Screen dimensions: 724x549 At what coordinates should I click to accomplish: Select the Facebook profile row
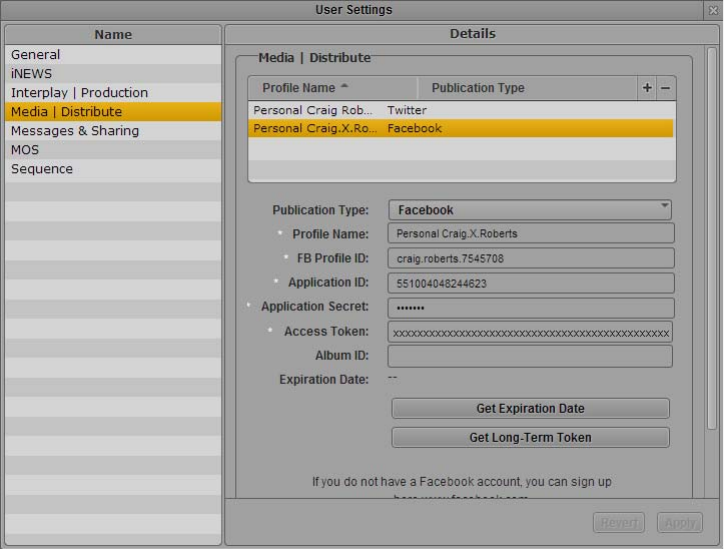[x=461, y=128]
